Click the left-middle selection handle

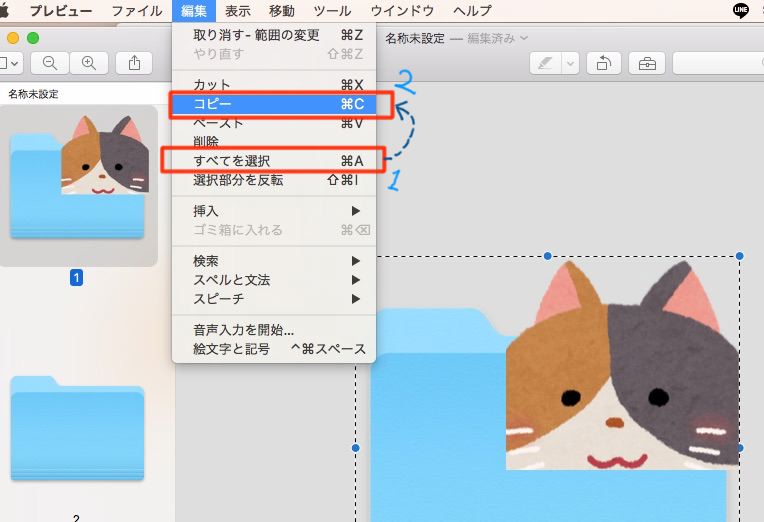(356, 448)
